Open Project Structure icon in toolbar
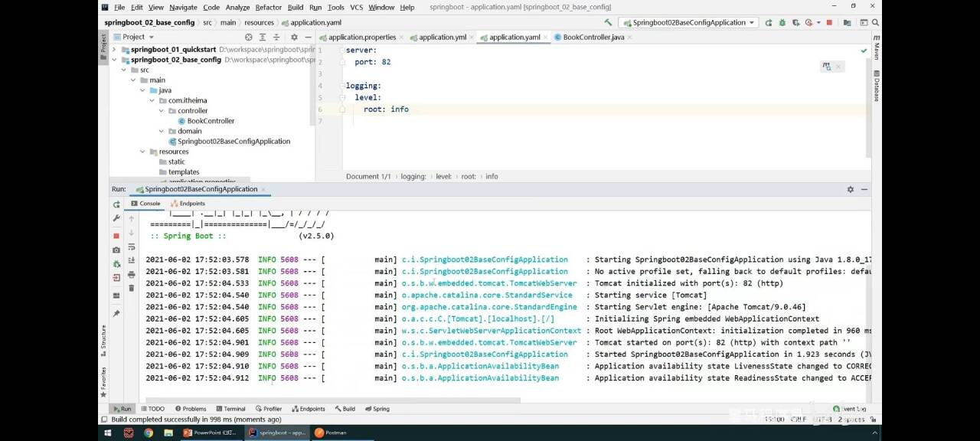Image resolution: width=980 pixels, height=441 pixels. [x=848, y=23]
